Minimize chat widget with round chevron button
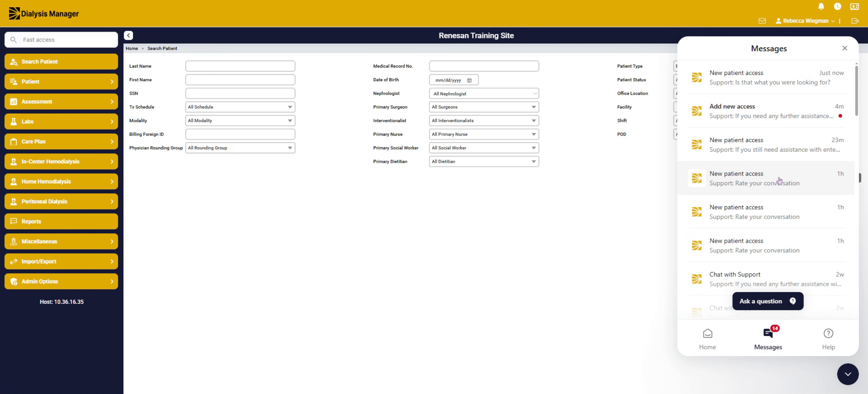 click(x=848, y=374)
